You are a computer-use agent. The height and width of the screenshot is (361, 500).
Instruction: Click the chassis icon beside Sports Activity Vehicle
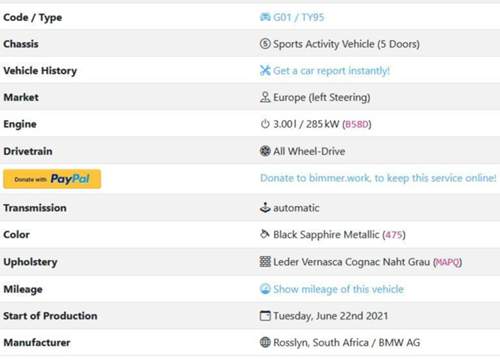265,44
